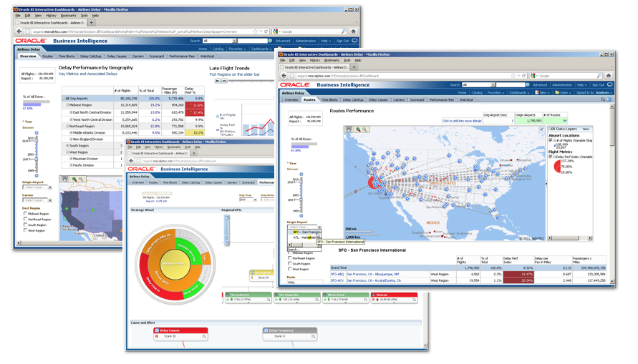
Task: Click back arrow in Overview window
Action: [19, 31]
